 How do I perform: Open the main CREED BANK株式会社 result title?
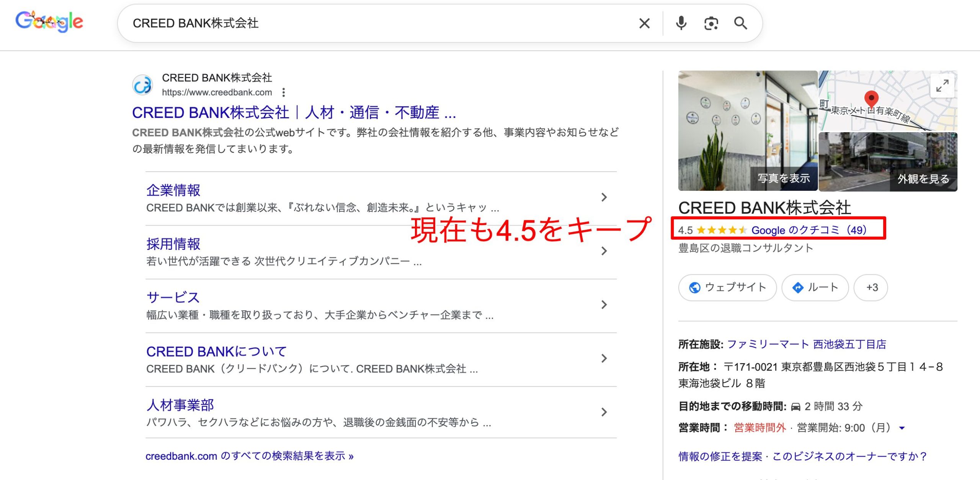tap(294, 113)
